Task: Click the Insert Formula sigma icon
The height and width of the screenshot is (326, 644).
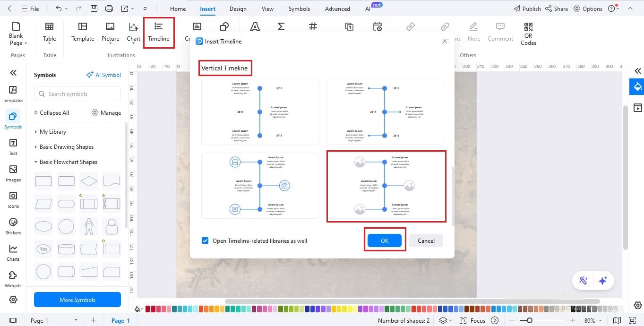Action: (281, 26)
